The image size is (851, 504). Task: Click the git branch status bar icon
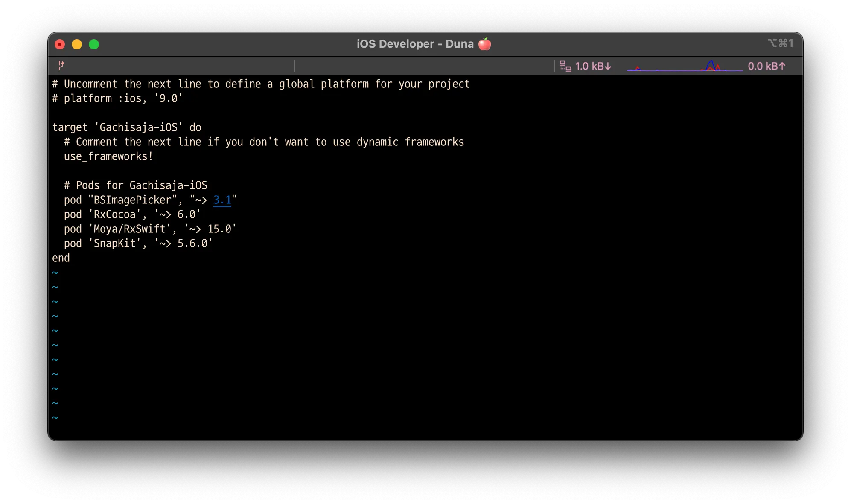point(61,65)
